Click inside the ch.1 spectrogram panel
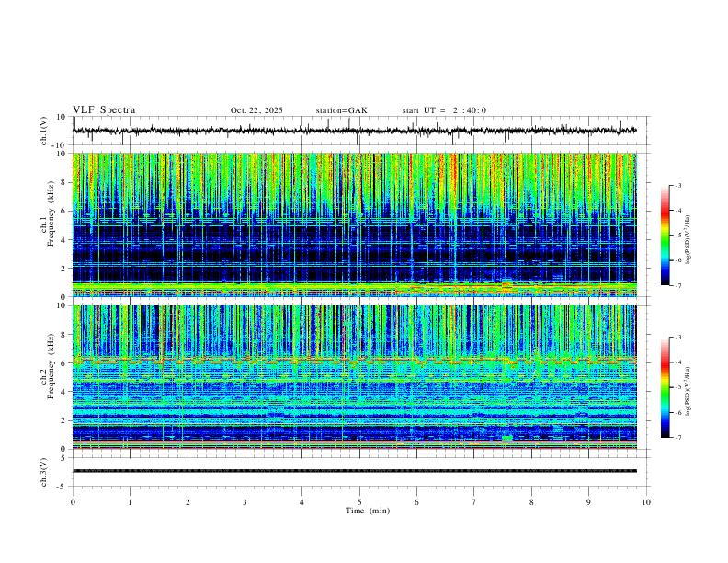This screenshot has height=563, width=728. [x=355, y=224]
